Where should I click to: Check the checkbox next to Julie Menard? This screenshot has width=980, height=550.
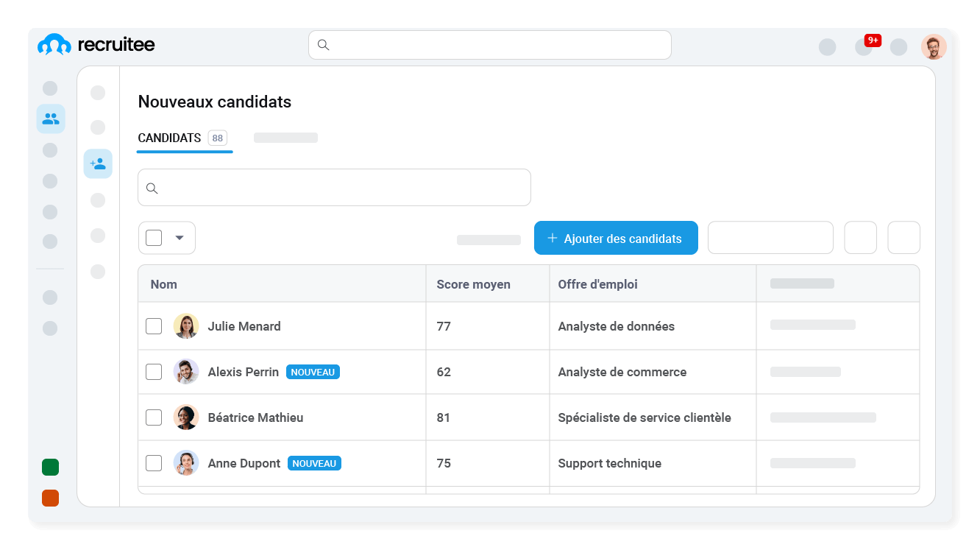point(154,325)
